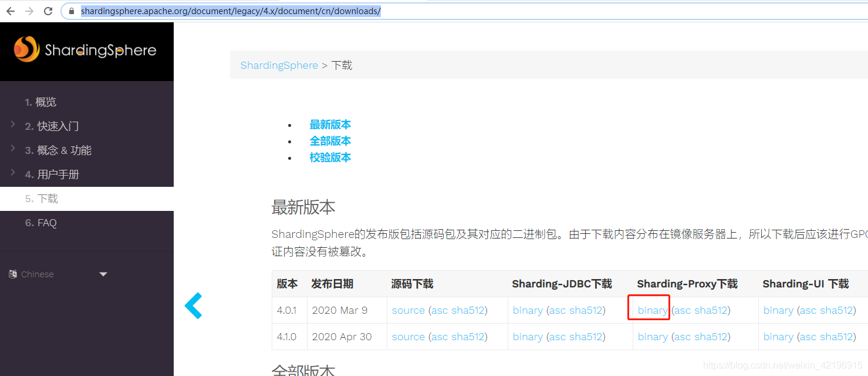Open asc for 4.0.1 source

click(x=440, y=310)
